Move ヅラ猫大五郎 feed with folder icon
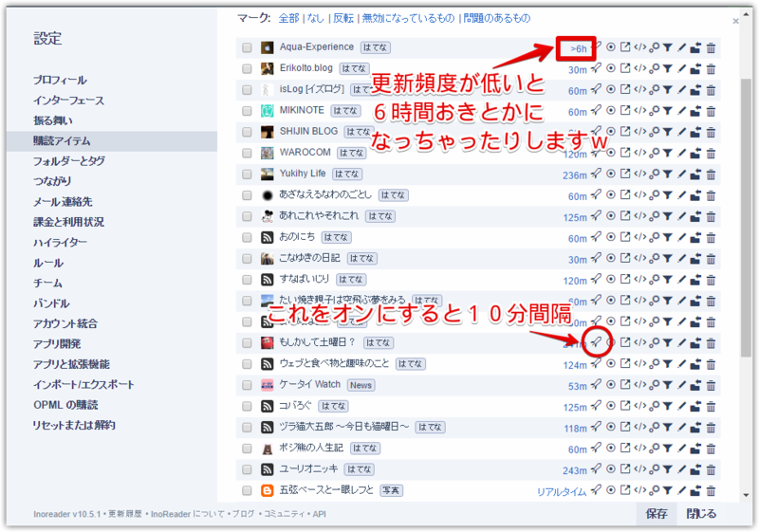 [x=695, y=428]
